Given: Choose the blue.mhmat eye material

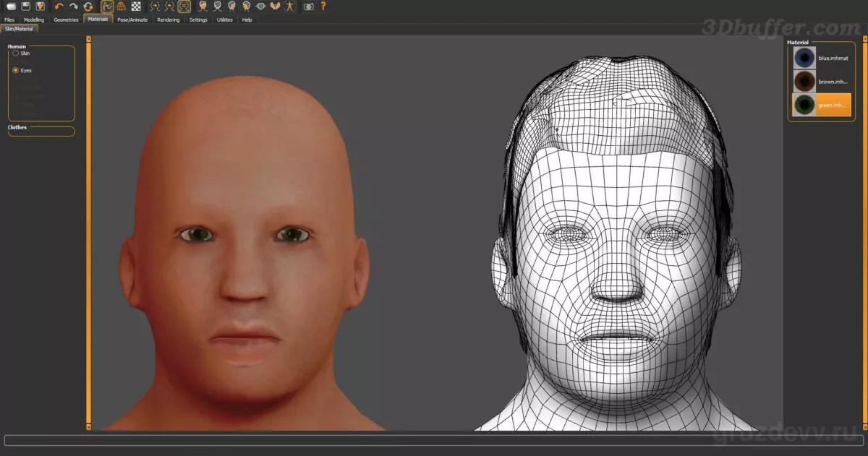Looking at the screenshot, I should coord(821,58).
